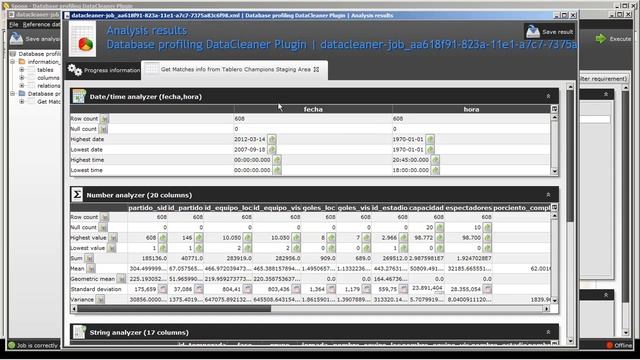Click the results panel vertical scrollbar thumb

tap(570, 156)
